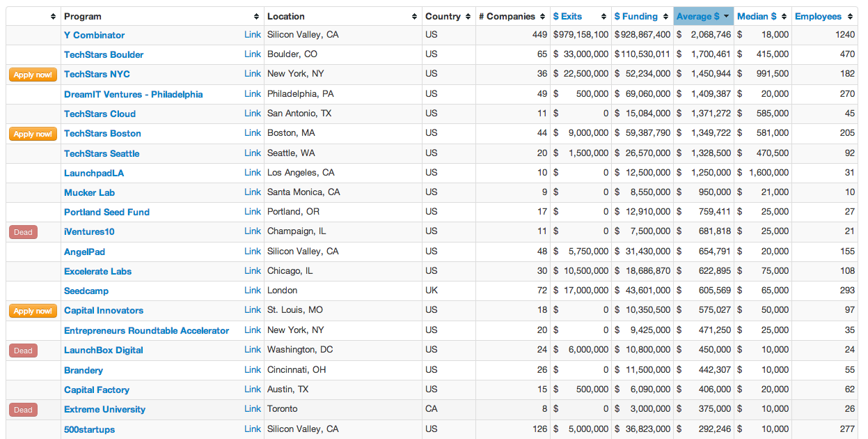Select the funding value '$110,530,011'
This screenshot has width=868, height=439.
click(x=642, y=54)
